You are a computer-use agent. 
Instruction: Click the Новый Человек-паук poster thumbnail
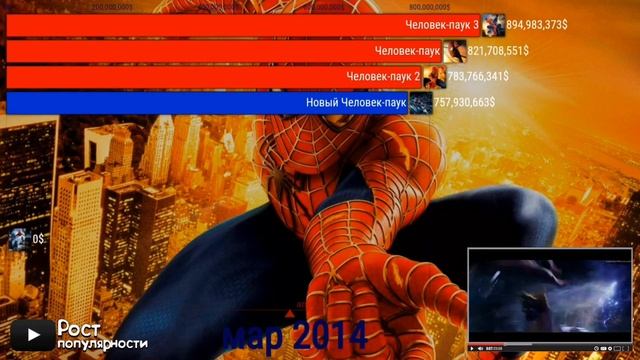(x=421, y=102)
